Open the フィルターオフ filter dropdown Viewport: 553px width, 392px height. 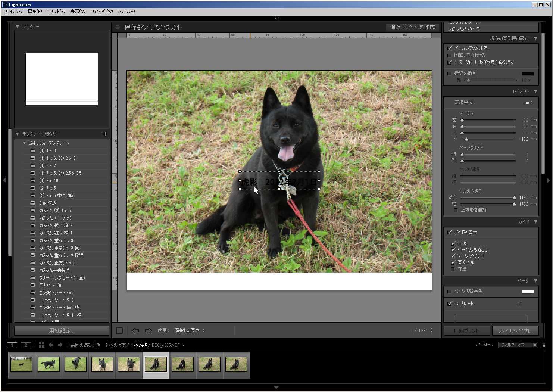point(518,345)
